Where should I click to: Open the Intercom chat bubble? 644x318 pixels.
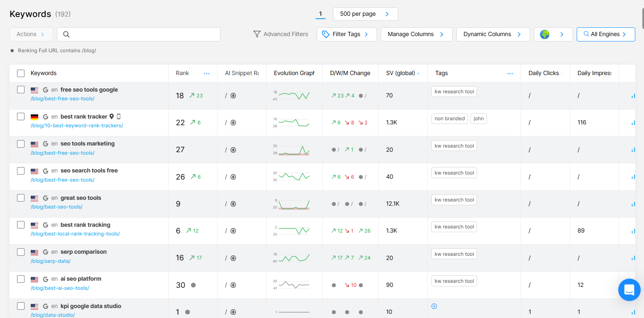click(629, 290)
